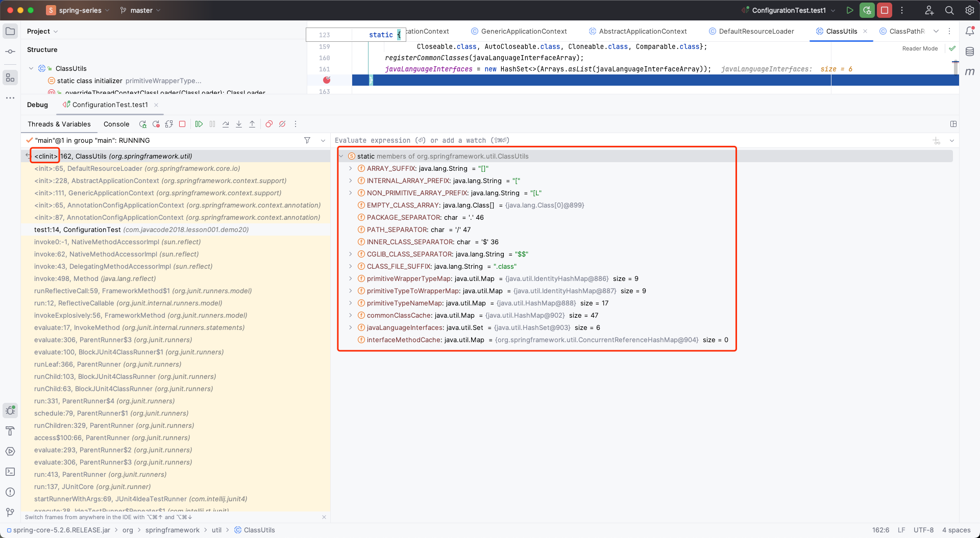The width and height of the screenshot is (980, 538).
Task: Switch to DefaultResourceLoader editor tab
Action: pos(756,31)
